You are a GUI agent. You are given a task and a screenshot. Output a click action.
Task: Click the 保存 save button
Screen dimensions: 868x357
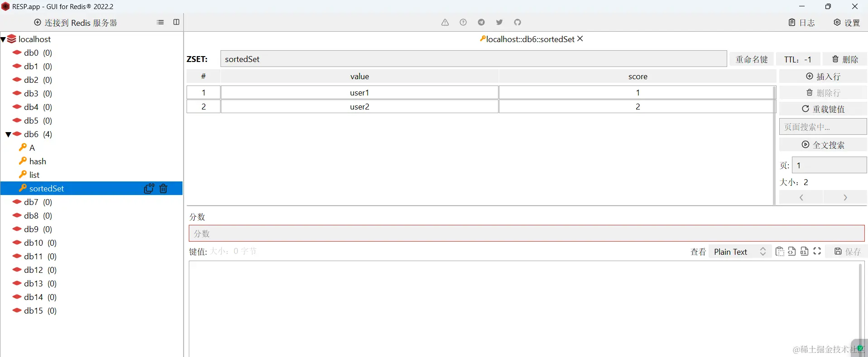(848, 252)
